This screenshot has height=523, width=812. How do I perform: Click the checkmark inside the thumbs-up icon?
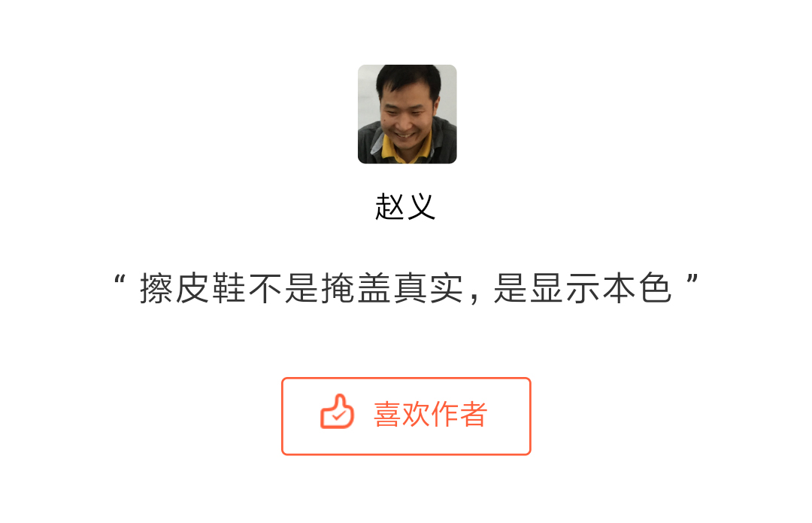click(338, 415)
